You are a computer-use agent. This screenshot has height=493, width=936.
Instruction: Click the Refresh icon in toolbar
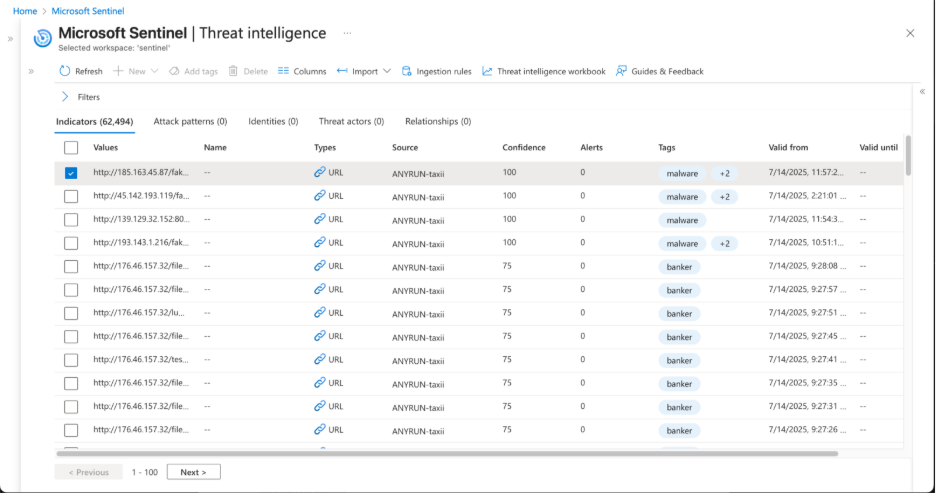(x=65, y=71)
